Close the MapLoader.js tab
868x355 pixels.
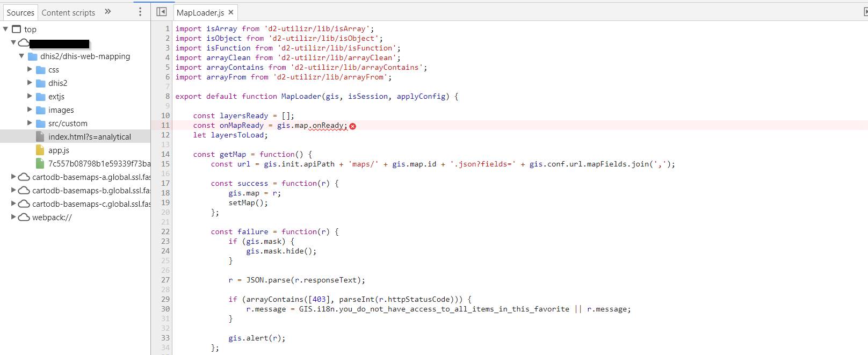pyautogui.click(x=231, y=12)
